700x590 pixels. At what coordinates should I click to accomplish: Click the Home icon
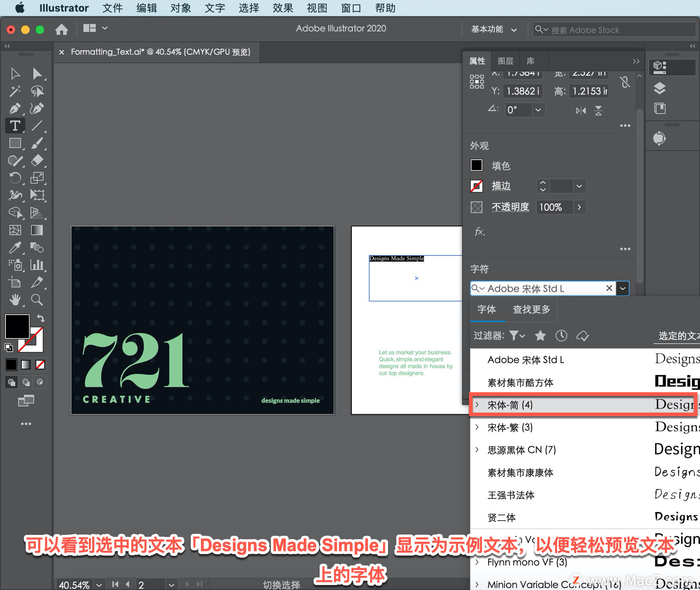point(62,29)
